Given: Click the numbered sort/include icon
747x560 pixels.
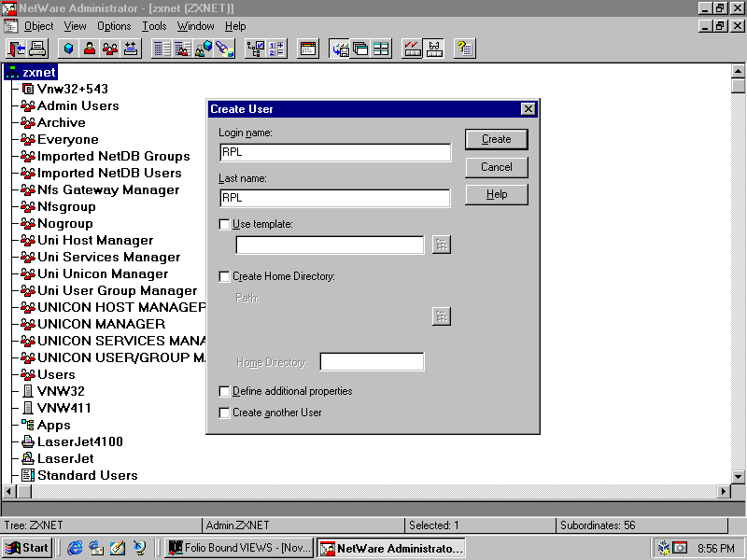Looking at the screenshot, I should (275, 49).
